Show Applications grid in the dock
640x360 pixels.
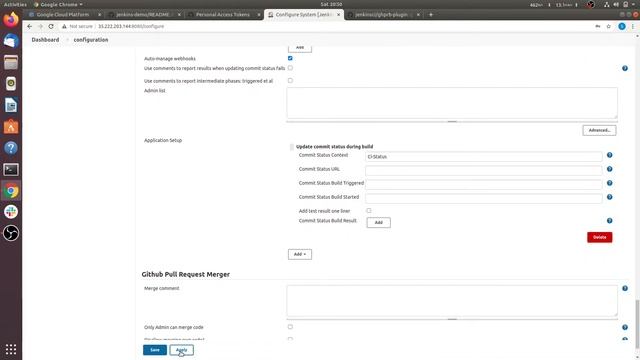(x=11, y=349)
